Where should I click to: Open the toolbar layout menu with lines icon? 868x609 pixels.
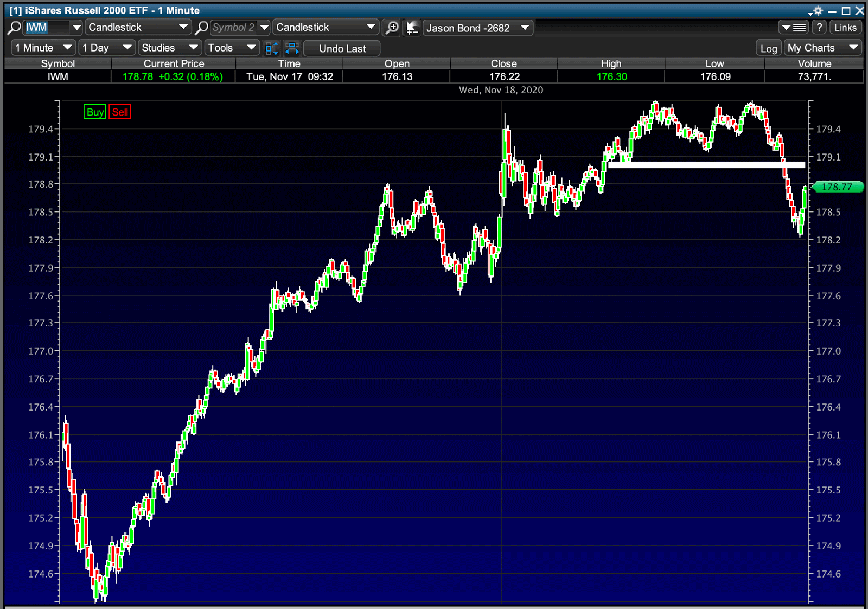pos(793,28)
